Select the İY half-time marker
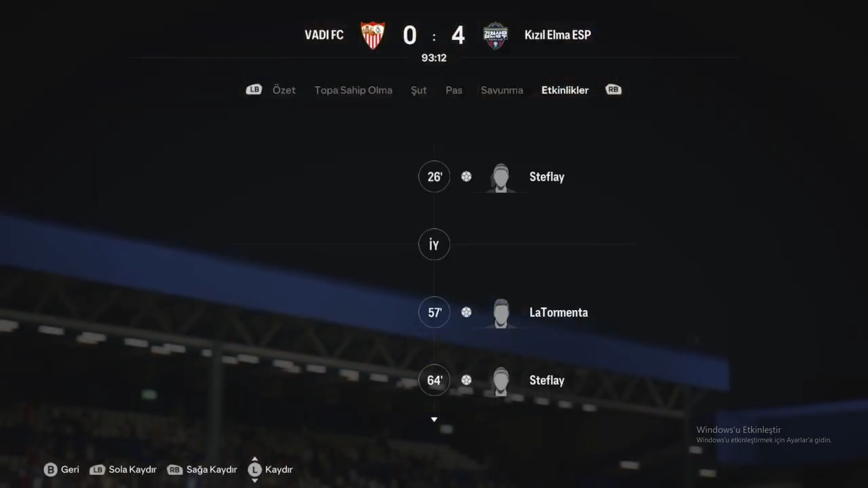The width and height of the screenshot is (868, 488). pyautogui.click(x=434, y=244)
